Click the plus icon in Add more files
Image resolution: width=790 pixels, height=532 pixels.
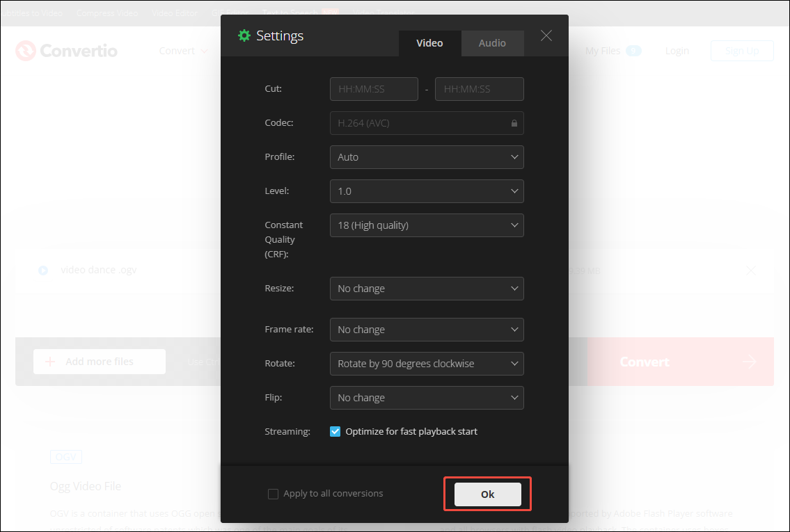point(50,362)
